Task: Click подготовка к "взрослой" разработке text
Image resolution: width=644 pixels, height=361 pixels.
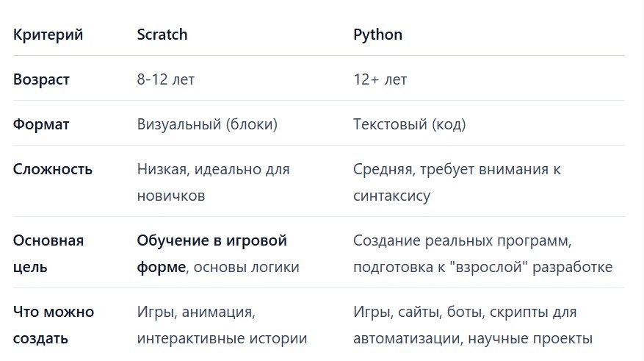Action: coord(483,267)
